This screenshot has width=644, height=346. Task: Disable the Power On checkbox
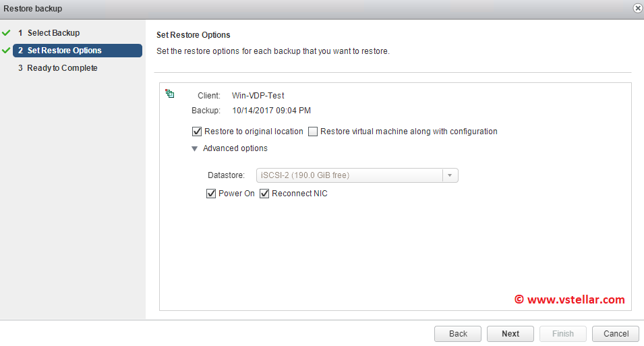pyautogui.click(x=211, y=194)
